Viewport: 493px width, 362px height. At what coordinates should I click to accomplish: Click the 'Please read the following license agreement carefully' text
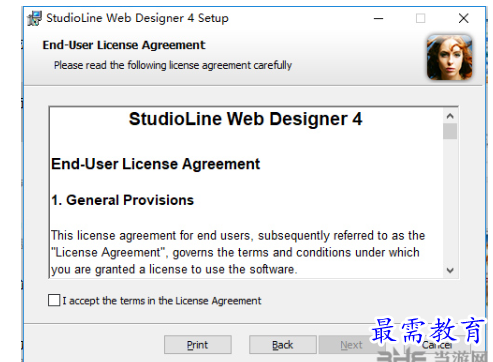click(x=173, y=65)
